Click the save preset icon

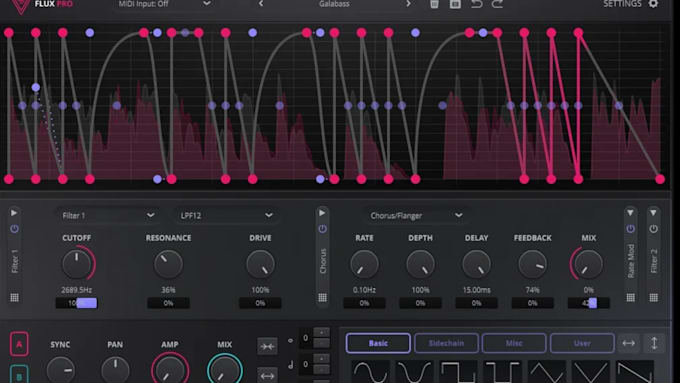point(455,4)
